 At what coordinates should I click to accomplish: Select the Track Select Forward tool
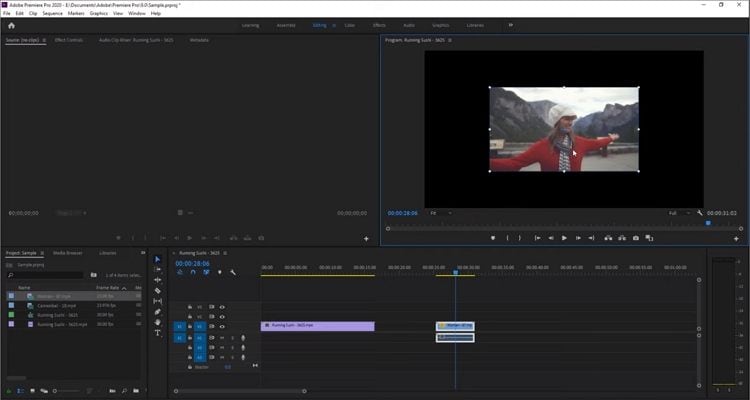(157, 270)
